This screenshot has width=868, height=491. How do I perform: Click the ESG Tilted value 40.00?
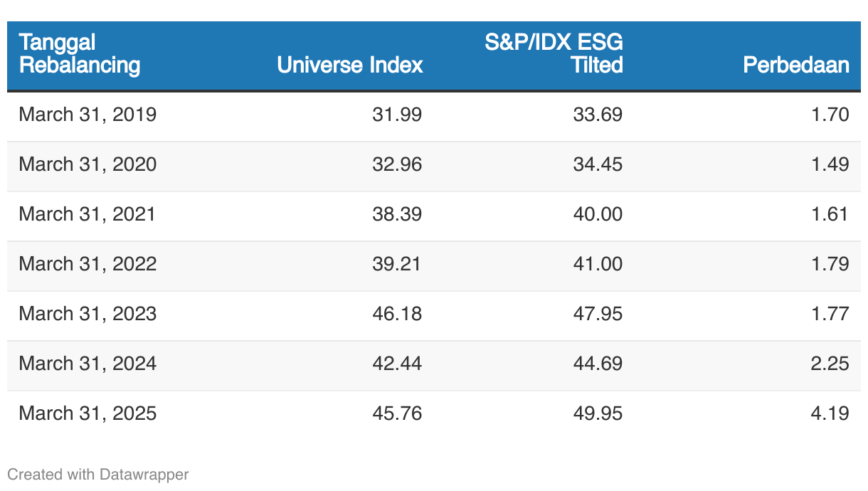[x=598, y=214]
